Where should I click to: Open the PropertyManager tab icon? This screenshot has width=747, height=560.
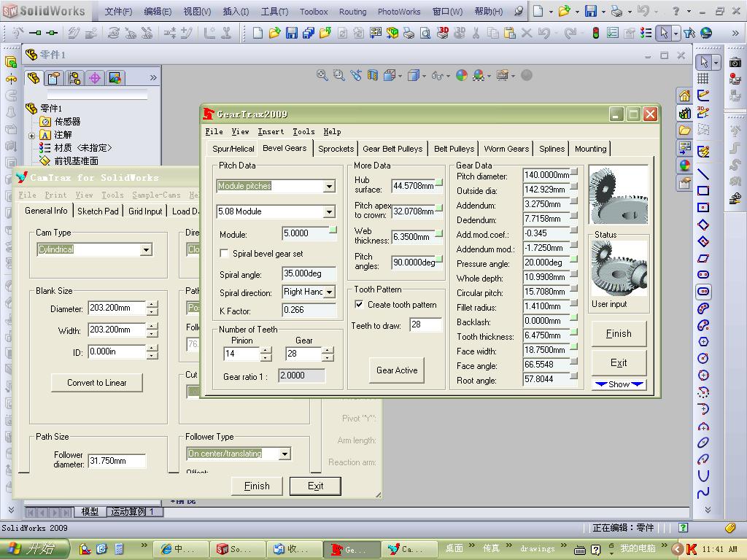54,77
